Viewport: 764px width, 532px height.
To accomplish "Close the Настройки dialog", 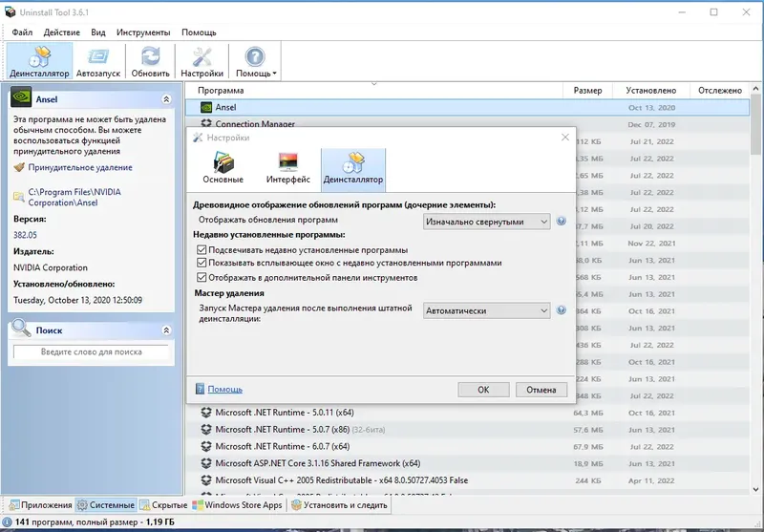I will tap(565, 138).
